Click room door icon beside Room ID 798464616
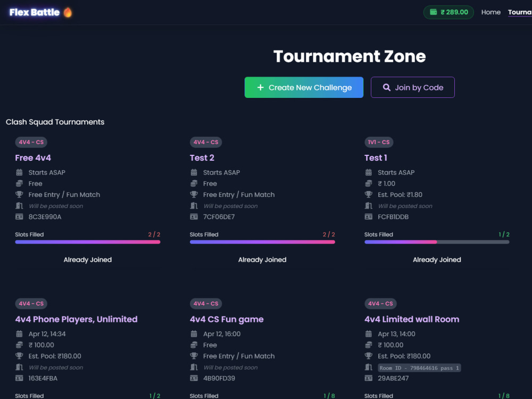 (369, 367)
